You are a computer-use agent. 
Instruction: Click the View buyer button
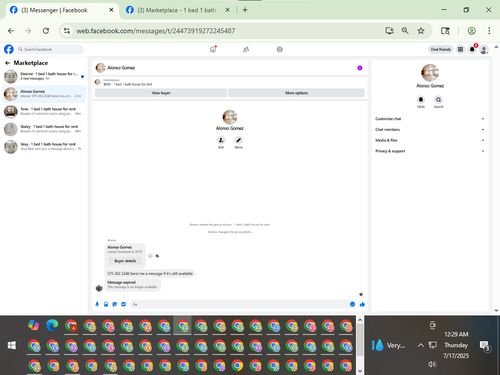pos(161,93)
